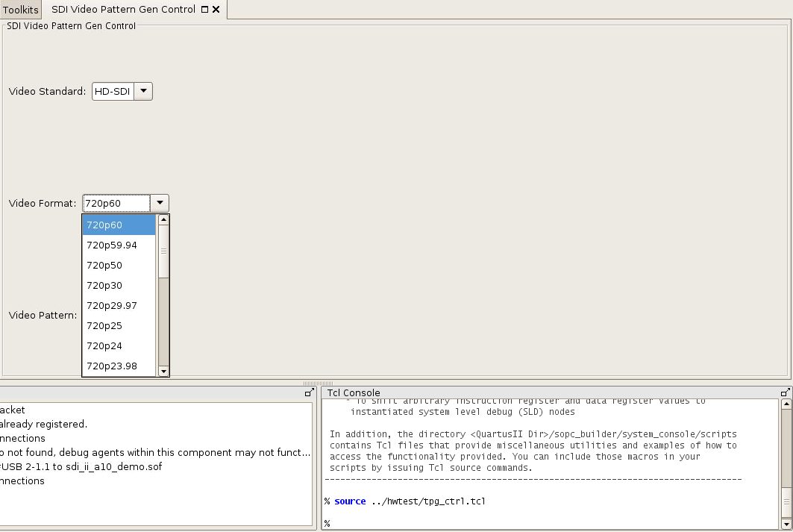Open the Toolkits tab
793x532 pixels.
pyautogui.click(x=20, y=10)
